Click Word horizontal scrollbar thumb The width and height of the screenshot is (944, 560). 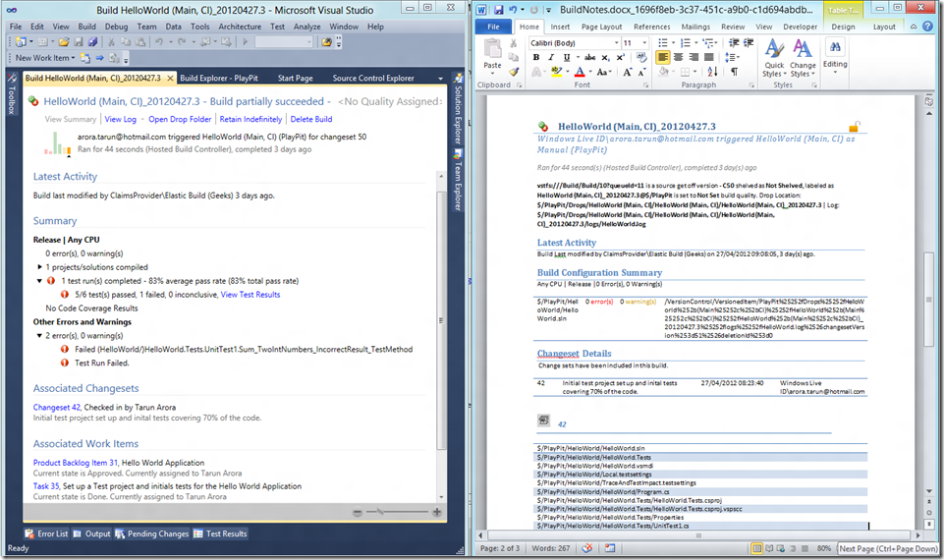pos(698,534)
